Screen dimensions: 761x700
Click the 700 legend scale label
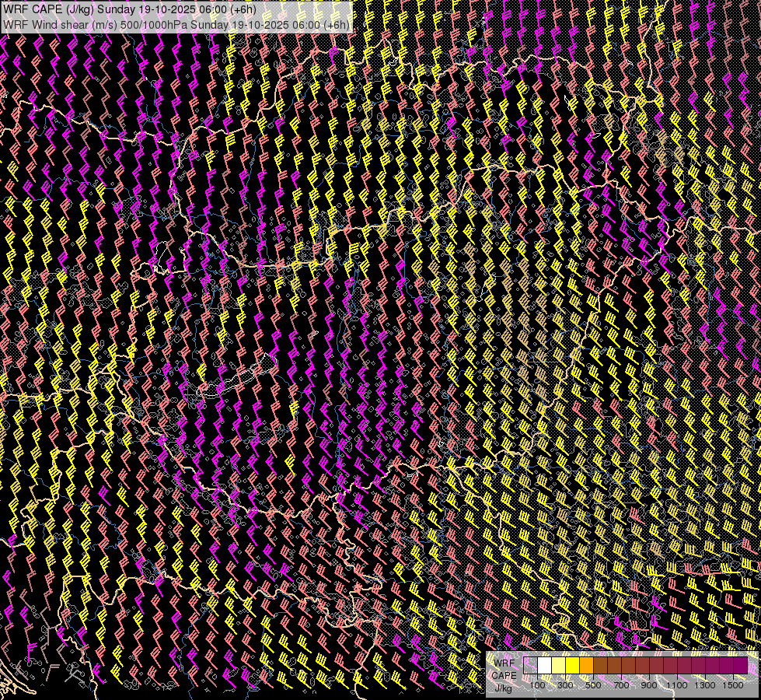click(x=621, y=685)
